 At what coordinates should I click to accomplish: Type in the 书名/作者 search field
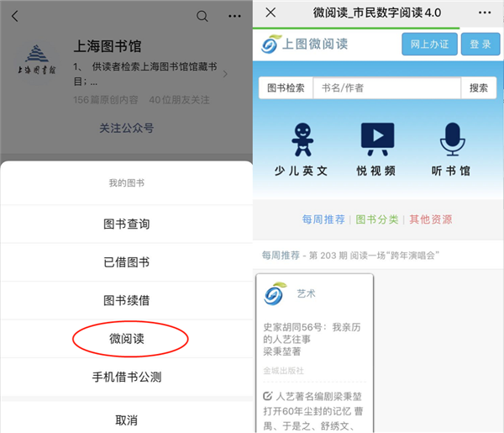click(386, 88)
